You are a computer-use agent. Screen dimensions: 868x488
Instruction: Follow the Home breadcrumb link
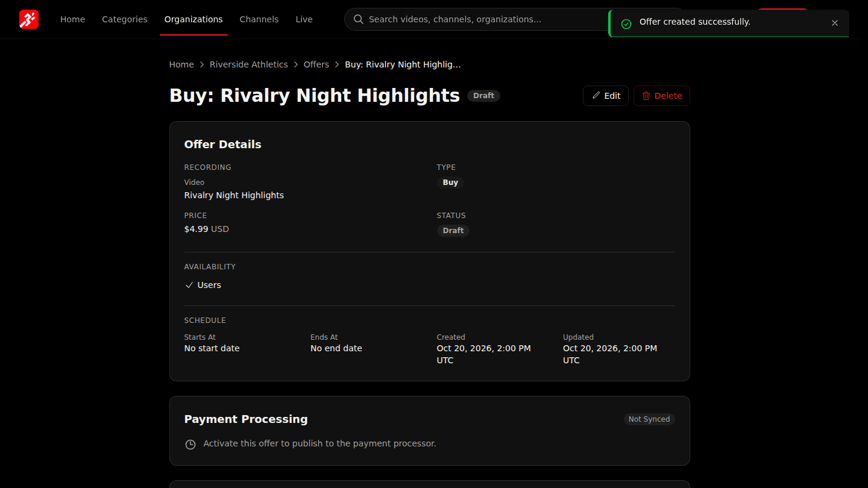pos(181,64)
